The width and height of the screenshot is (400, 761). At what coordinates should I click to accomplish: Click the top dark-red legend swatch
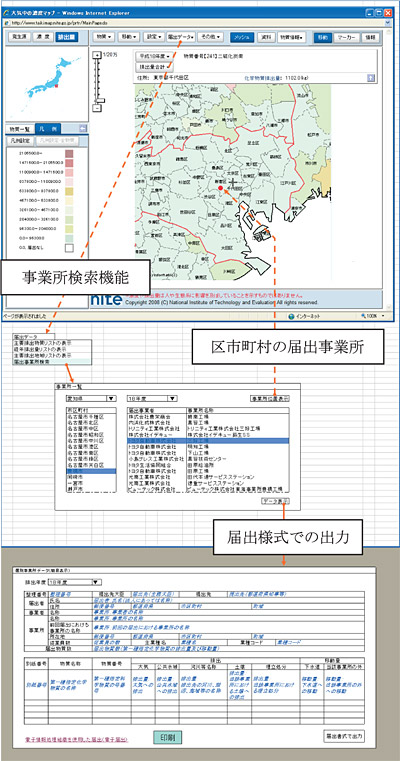coord(69,153)
